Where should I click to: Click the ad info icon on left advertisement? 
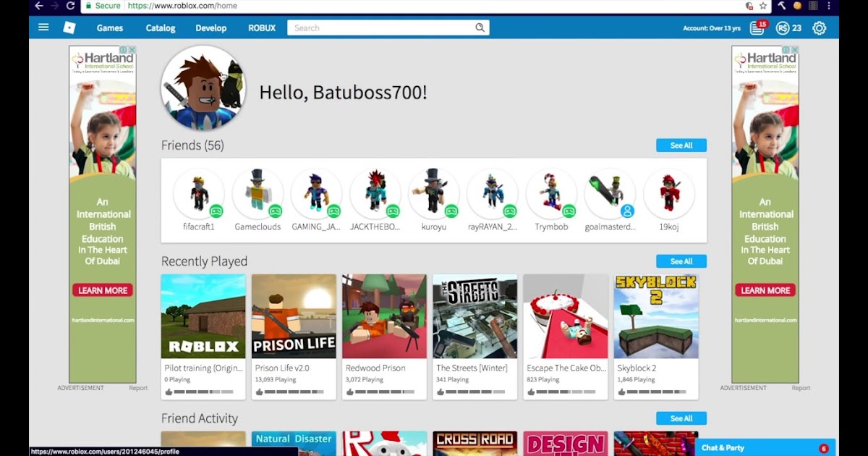(x=124, y=50)
